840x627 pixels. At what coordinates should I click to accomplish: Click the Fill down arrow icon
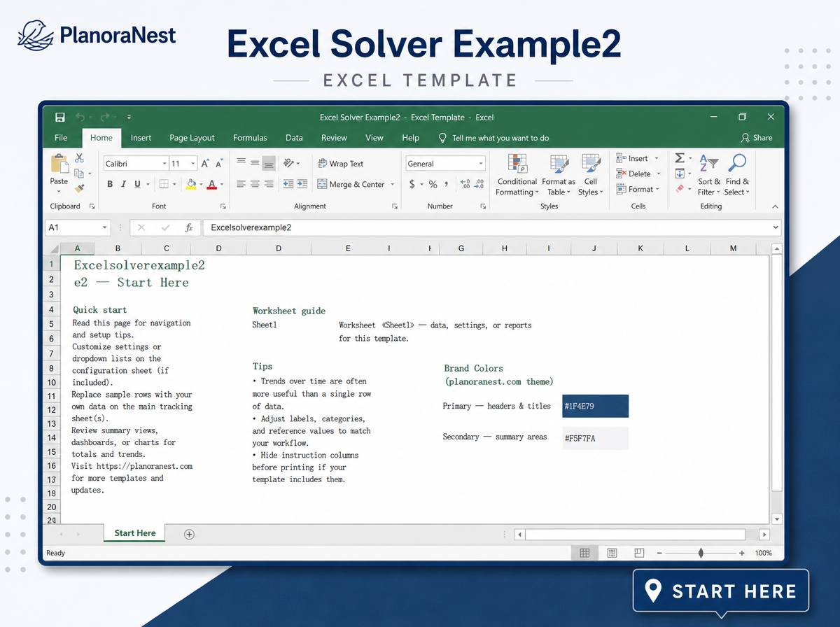680,174
